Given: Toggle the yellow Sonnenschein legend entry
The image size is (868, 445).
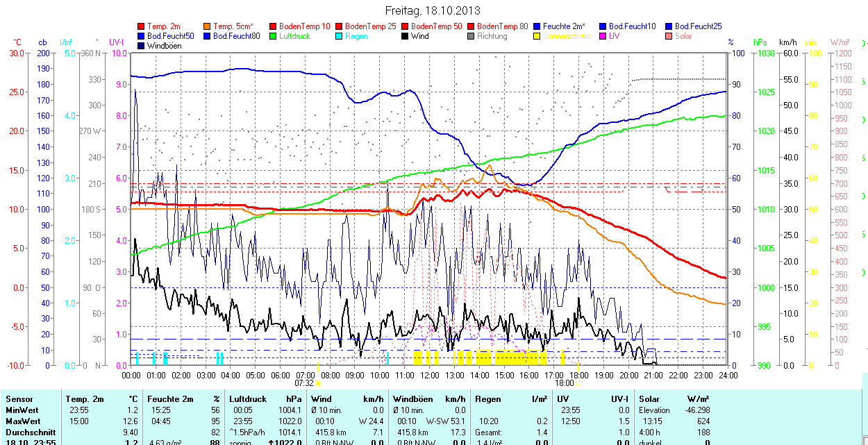Looking at the screenshot, I should tap(537, 36).
